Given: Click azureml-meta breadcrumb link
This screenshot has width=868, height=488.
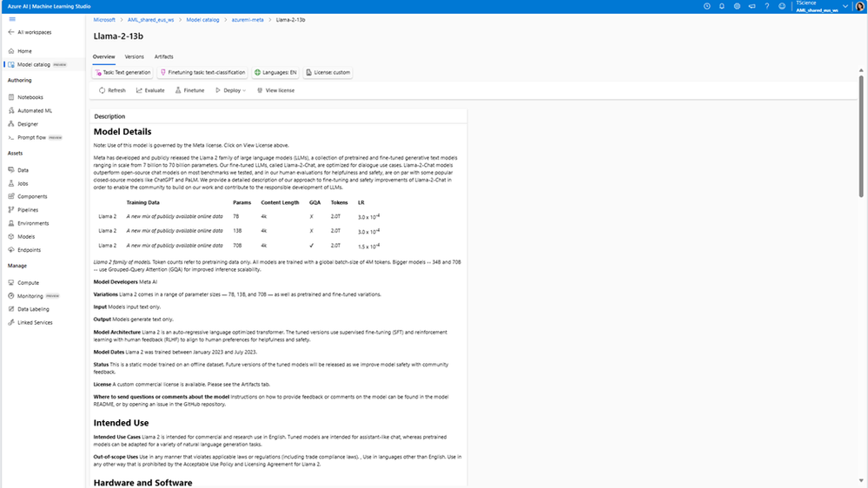Looking at the screenshot, I should [x=248, y=20].
